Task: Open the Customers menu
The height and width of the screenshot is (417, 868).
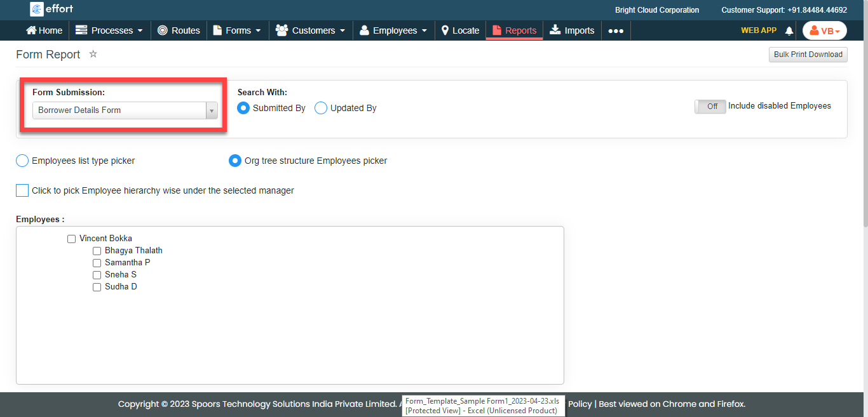Action: click(x=311, y=30)
